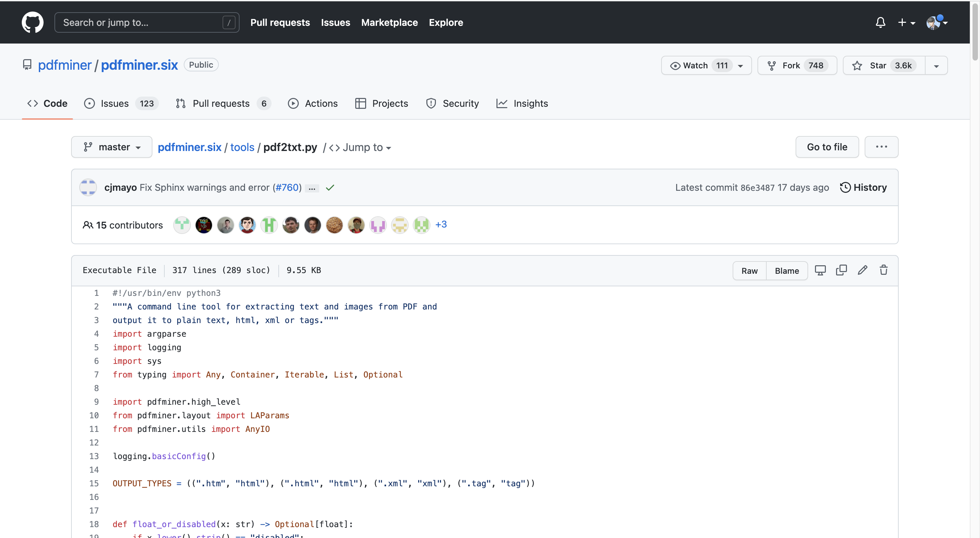Go to Pull requests in top navigation

[280, 22]
